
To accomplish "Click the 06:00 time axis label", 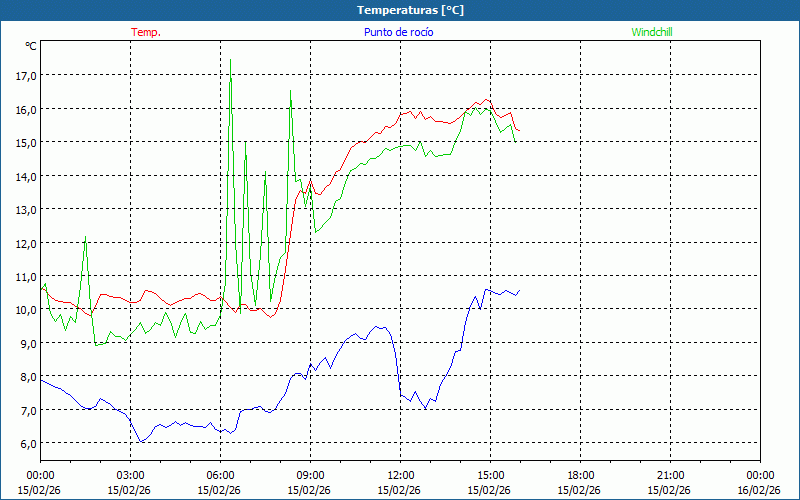I will 220,476.
